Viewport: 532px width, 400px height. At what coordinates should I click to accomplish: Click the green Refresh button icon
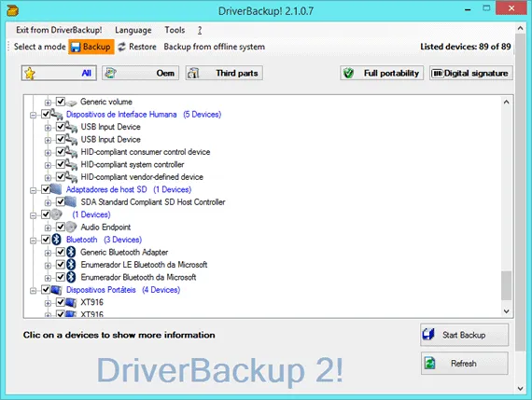429,363
